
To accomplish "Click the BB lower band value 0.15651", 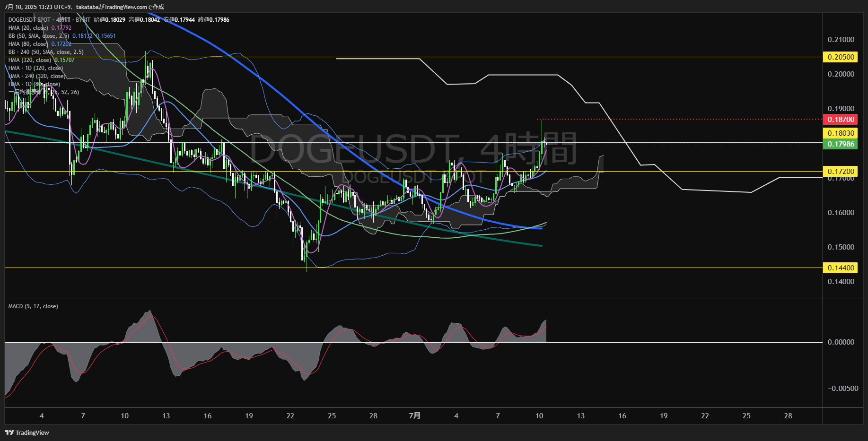I will tap(106, 36).
